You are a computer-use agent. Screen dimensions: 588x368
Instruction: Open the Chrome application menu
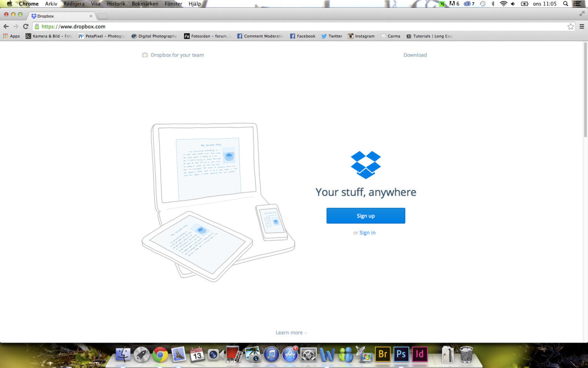(x=29, y=3)
